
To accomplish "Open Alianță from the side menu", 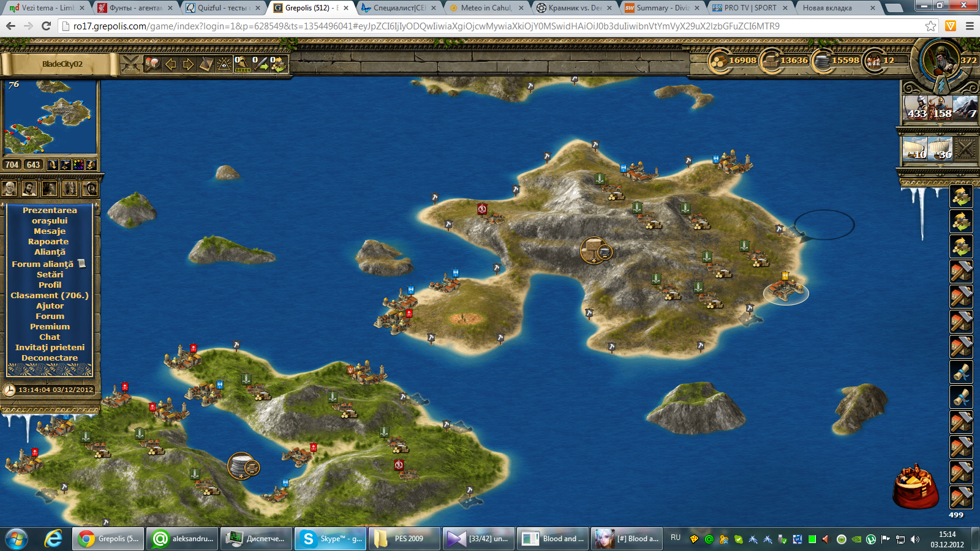I will point(50,252).
